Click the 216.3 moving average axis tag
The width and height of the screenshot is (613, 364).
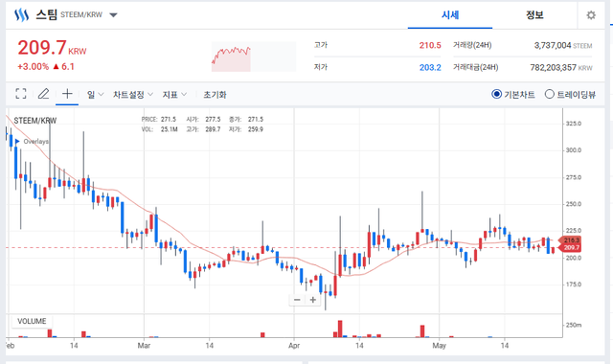(571, 240)
